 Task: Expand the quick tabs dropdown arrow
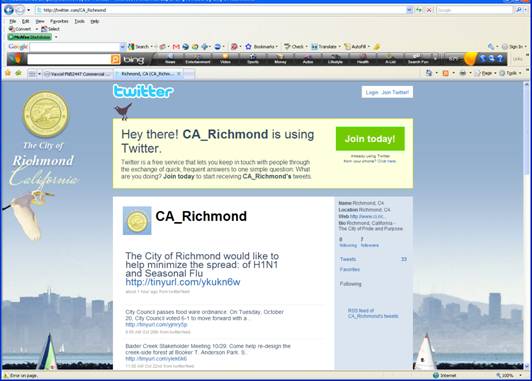(39, 74)
